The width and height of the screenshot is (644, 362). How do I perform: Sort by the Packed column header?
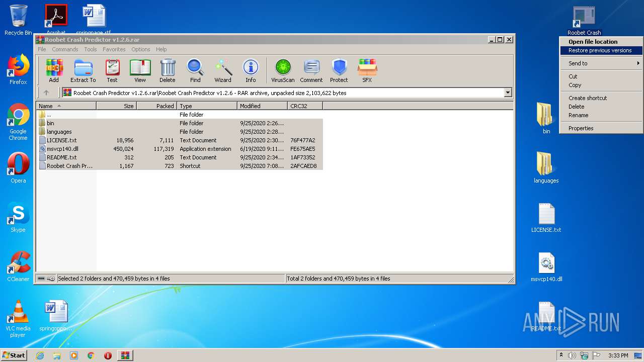[156, 106]
